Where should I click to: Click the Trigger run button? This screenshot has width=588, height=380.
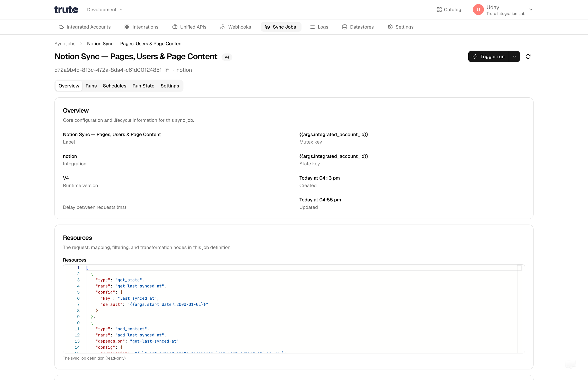488,56
